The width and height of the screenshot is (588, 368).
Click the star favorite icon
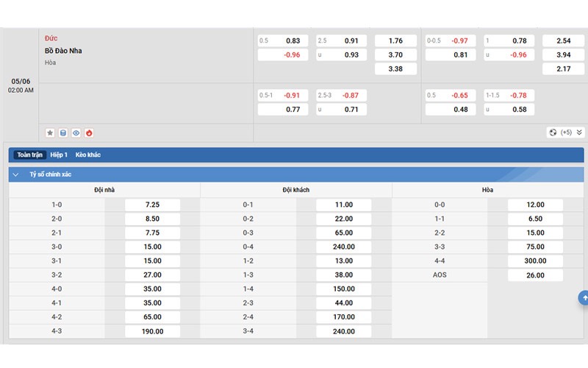pyautogui.click(x=50, y=133)
